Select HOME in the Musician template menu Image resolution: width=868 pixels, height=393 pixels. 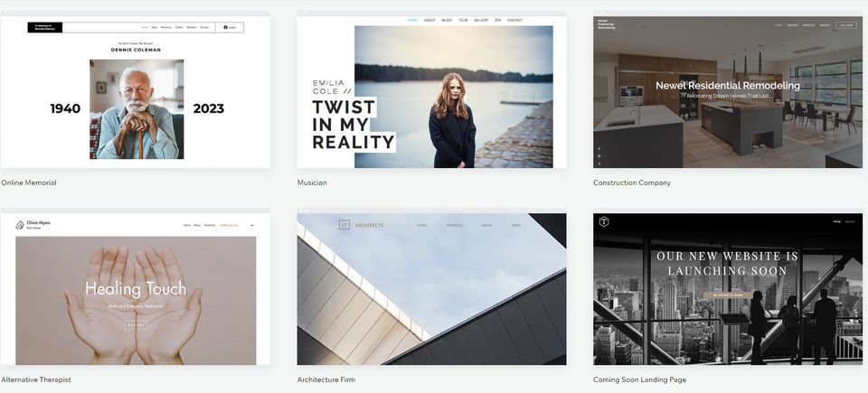tap(412, 20)
